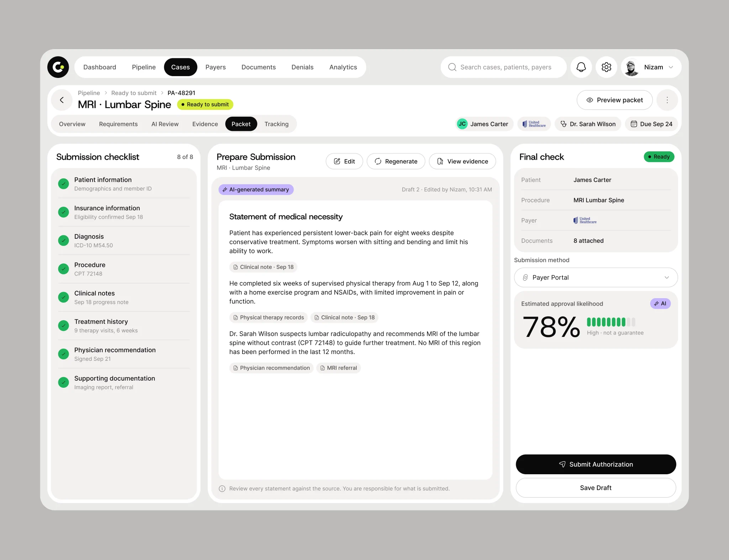Open the Tracking subtab
The height and width of the screenshot is (560, 729).
tap(276, 124)
